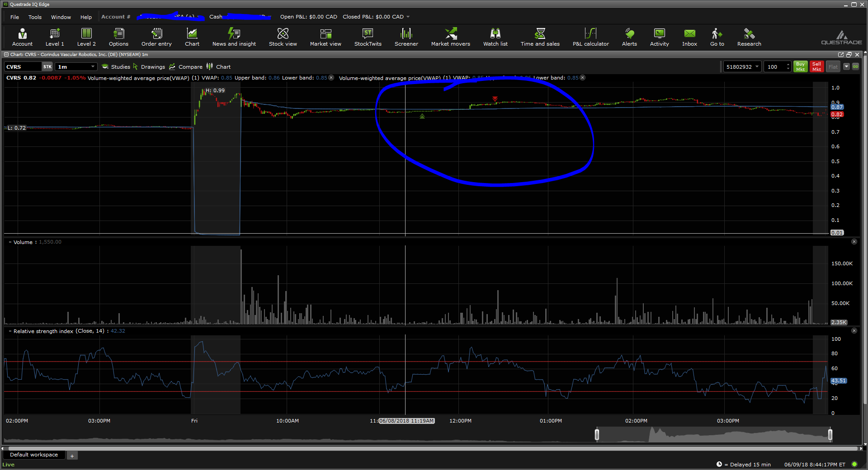Screen dimensions: 868x470
Task: Open the Watch list
Action: click(x=495, y=37)
